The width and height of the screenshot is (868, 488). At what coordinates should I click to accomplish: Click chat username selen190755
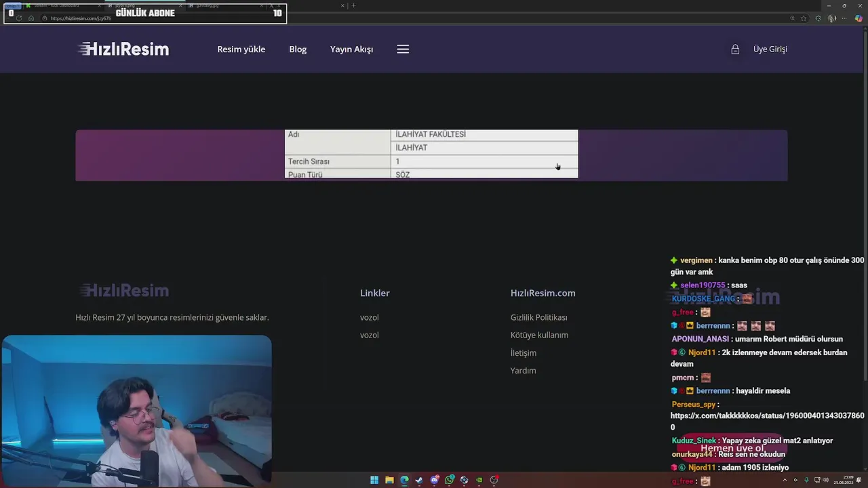click(x=703, y=285)
